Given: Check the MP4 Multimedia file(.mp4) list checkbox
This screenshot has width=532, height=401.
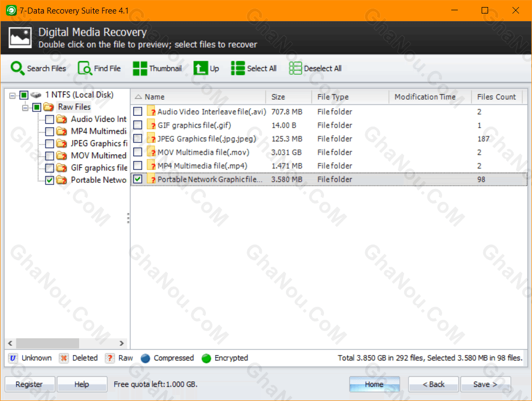Looking at the screenshot, I should pyautogui.click(x=138, y=166).
